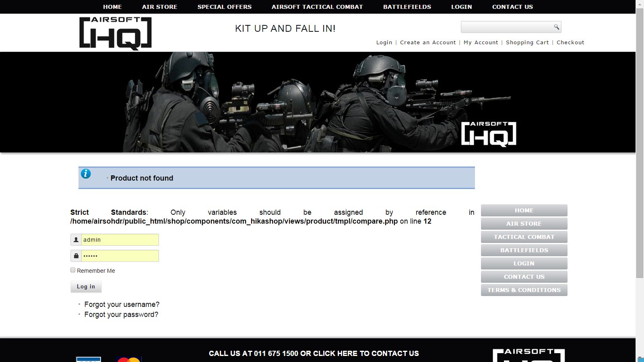
Task: Click the KIT UP AND FALL IN! tagline
Action: [x=285, y=29]
